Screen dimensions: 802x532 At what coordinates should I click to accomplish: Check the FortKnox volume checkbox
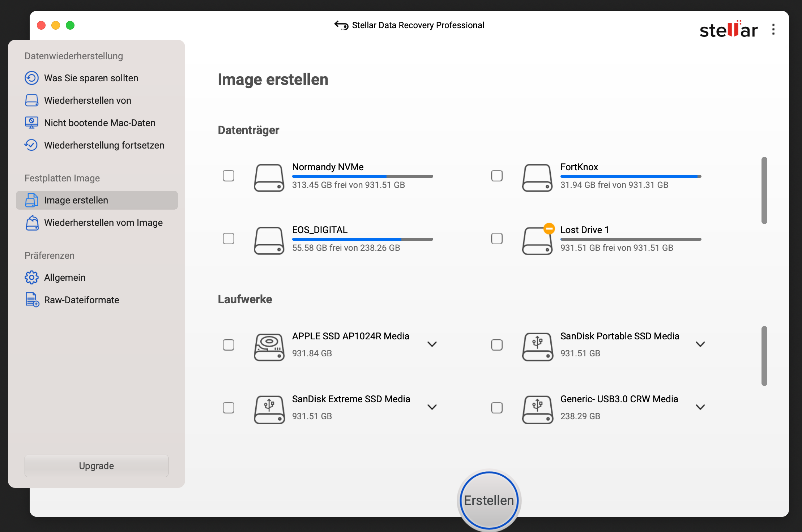click(497, 176)
